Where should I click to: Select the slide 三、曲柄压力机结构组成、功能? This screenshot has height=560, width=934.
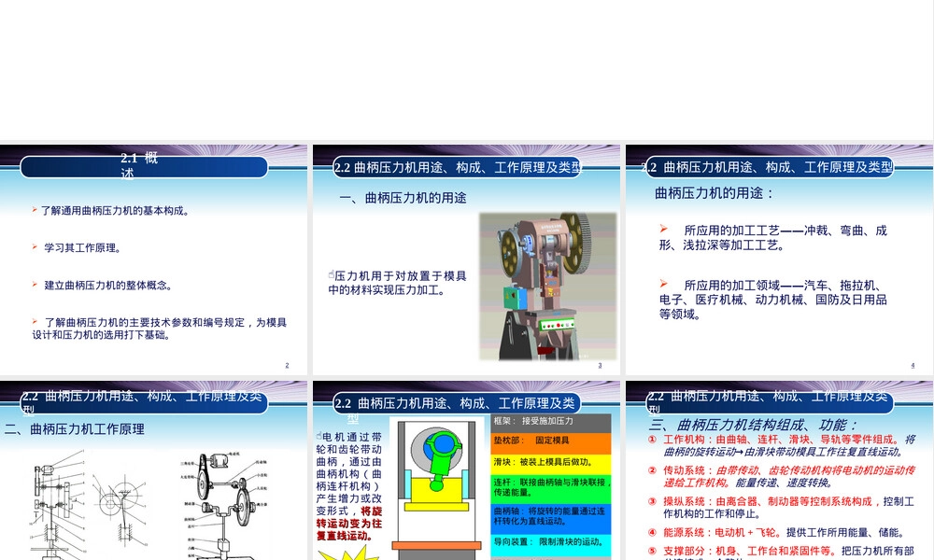click(779, 470)
